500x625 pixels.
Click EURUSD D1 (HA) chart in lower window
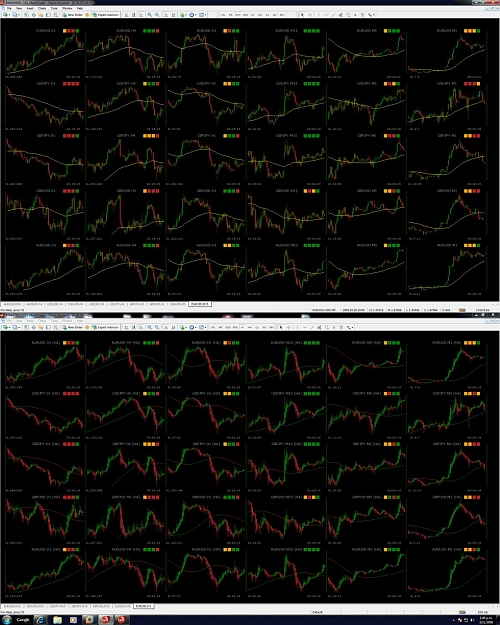tap(45, 364)
